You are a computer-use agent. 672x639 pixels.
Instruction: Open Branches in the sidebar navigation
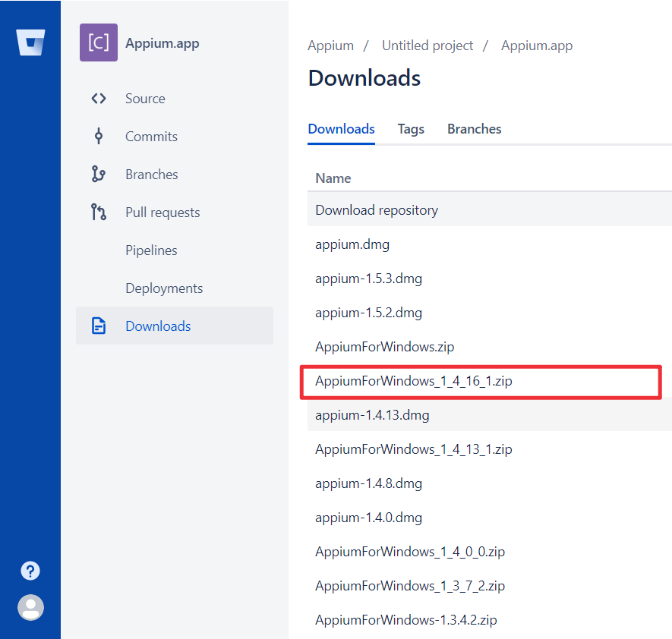click(152, 175)
